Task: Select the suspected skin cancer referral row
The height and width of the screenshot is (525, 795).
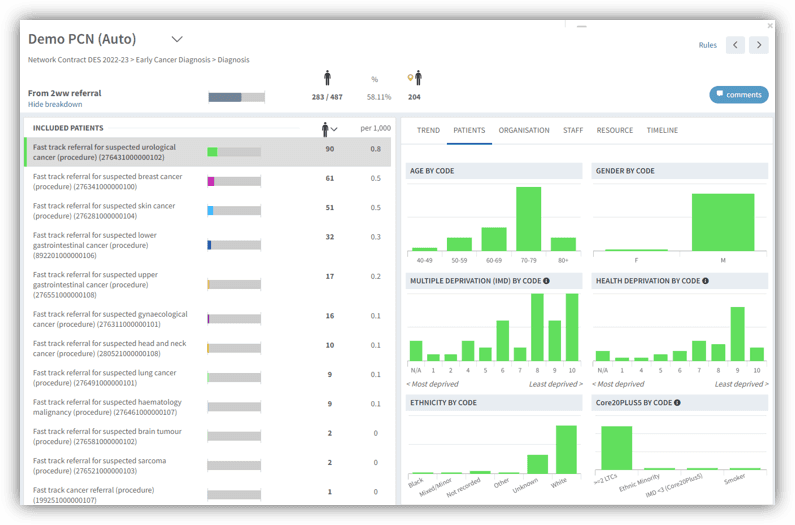Action: 208,211
